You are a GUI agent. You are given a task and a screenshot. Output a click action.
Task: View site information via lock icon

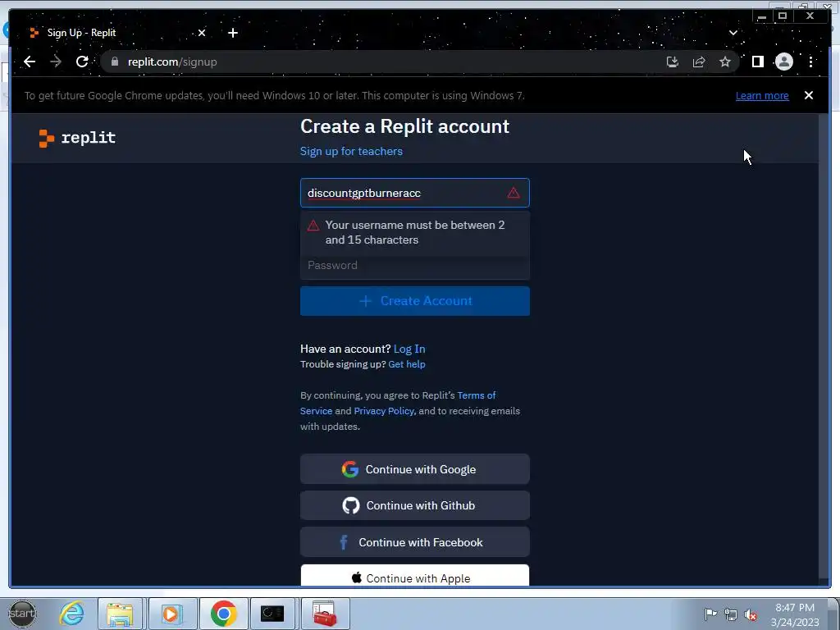(114, 62)
